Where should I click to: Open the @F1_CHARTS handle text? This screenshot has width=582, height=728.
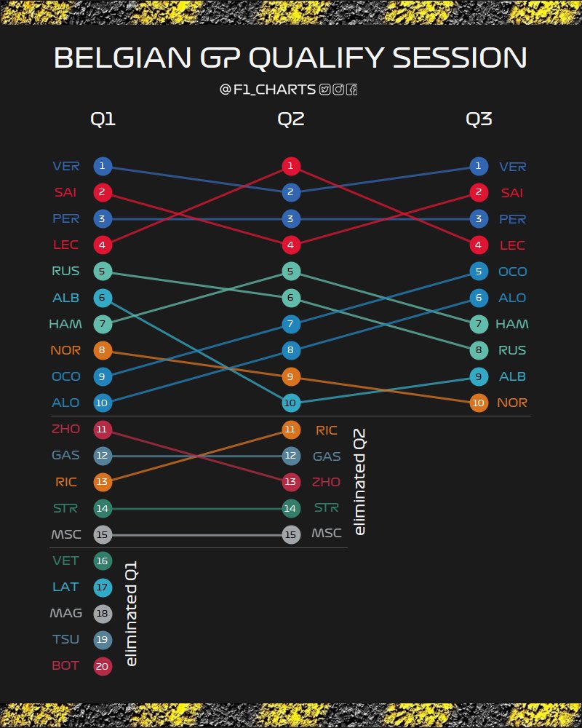[268, 90]
